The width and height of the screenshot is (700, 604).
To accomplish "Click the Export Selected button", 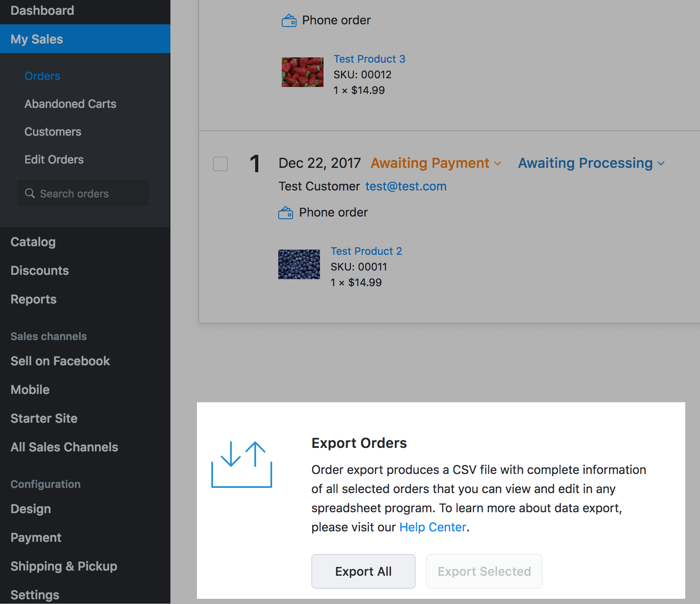I will (x=484, y=571).
